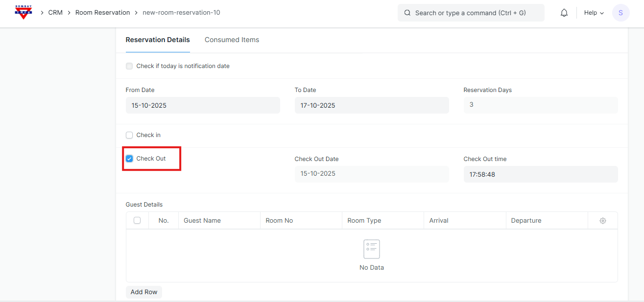Click the No Data placeholder icon
Screen dimensions: 644x302
pos(371,249)
